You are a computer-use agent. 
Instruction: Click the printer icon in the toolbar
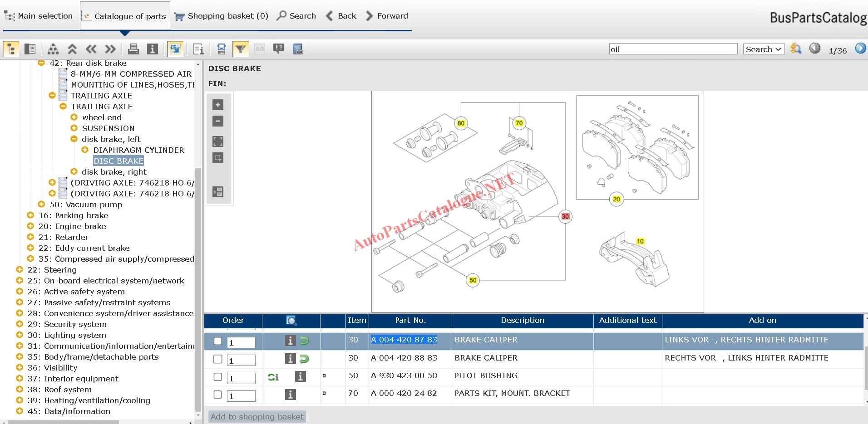tap(133, 49)
